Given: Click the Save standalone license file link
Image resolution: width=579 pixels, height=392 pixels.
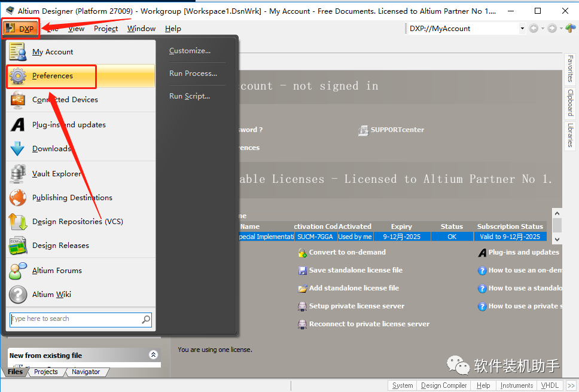Looking at the screenshot, I should point(356,270).
